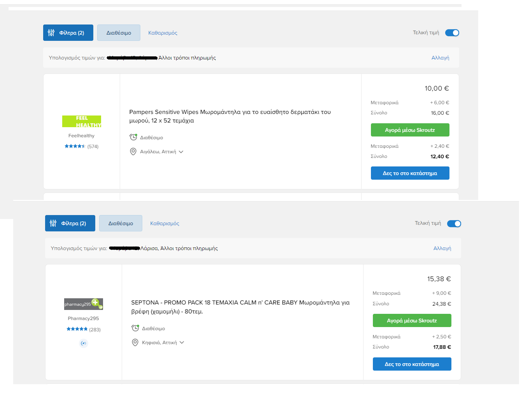Open Φίλτρα (2) button in bottom screenshot
Screen dimensions: 528x420
tap(70, 223)
